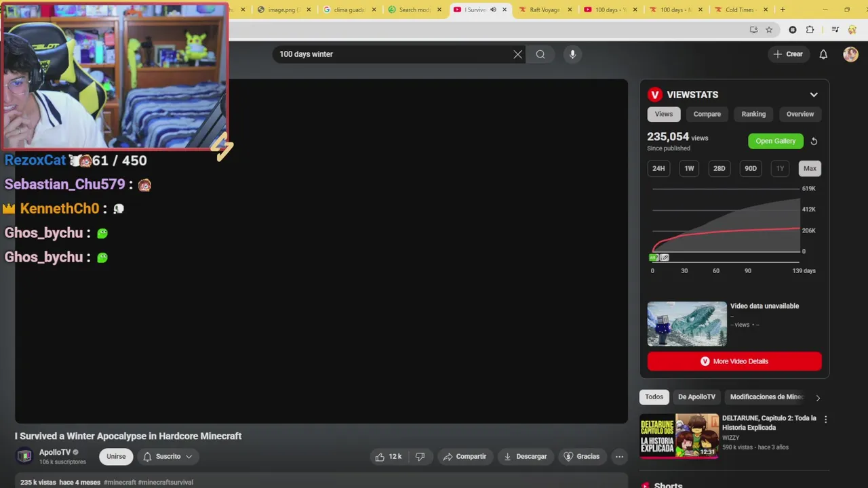The height and width of the screenshot is (488, 868).
Task: Collapse the ViewStats panel chevron
Action: [x=814, y=95]
